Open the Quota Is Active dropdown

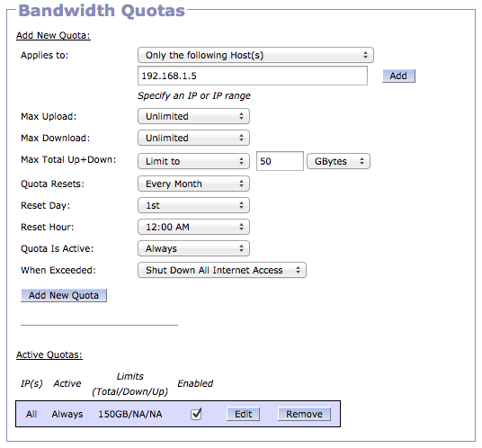click(x=193, y=248)
